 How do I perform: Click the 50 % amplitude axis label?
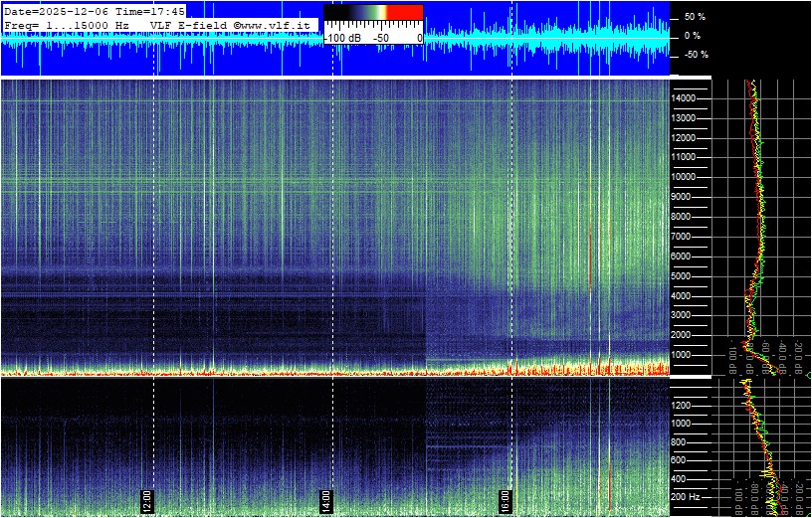tap(695, 17)
